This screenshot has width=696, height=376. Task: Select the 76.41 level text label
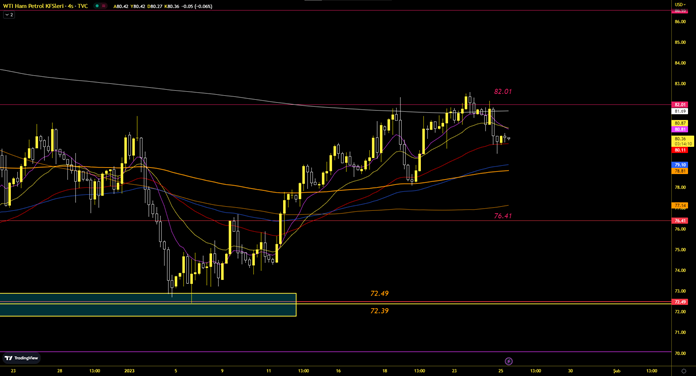coord(502,216)
